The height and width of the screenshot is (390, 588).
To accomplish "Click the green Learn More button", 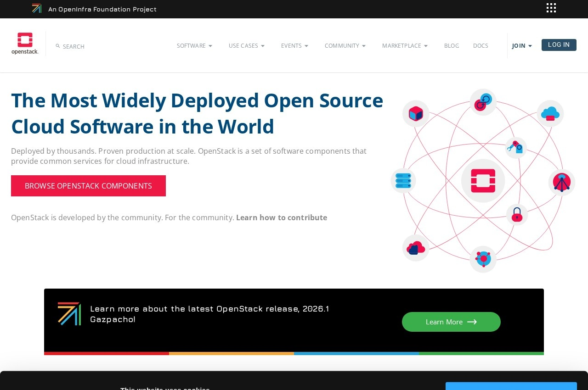I will [451, 322].
